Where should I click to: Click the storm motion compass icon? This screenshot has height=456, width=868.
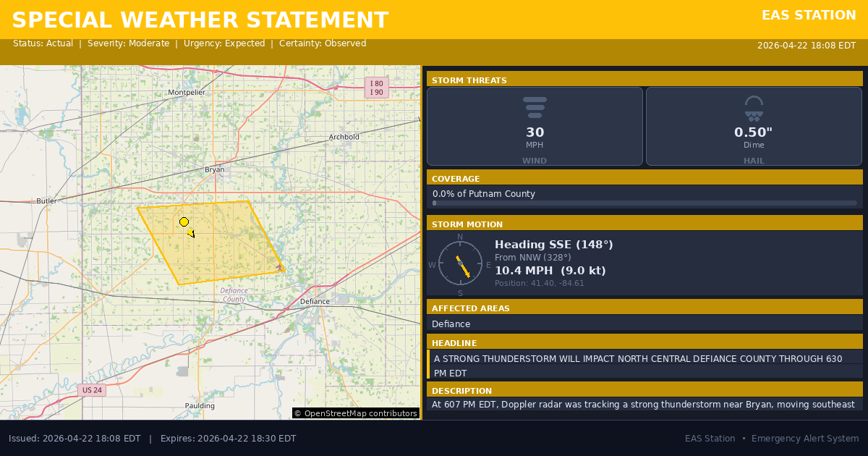460,263
